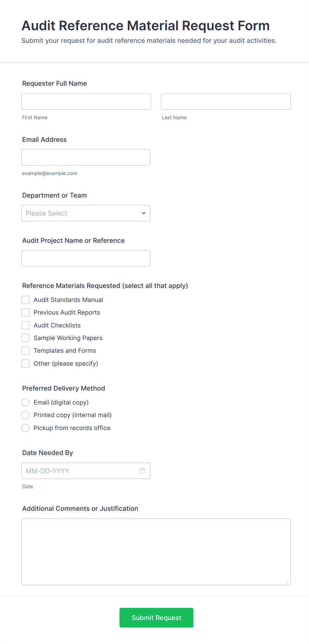
Task: Check the Templates and Forms option
Action: tap(25, 350)
